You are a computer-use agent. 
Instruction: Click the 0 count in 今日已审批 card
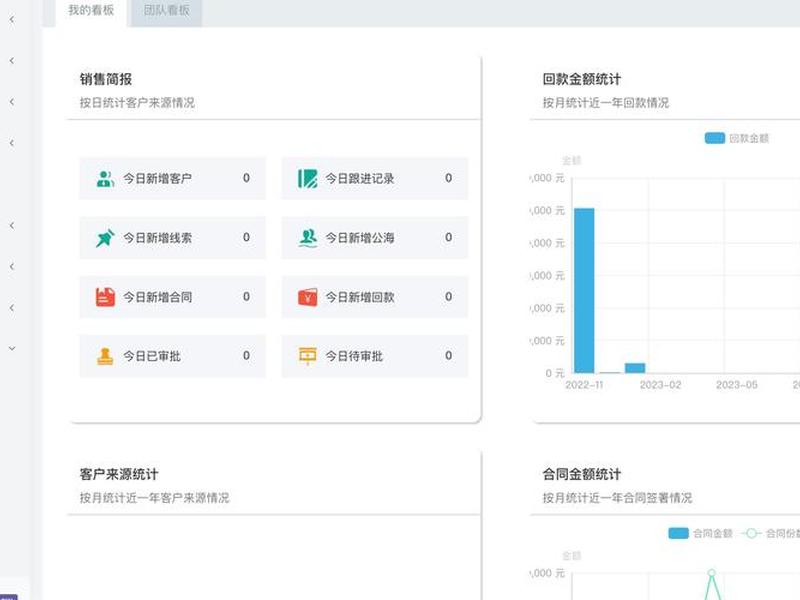[246, 356]
